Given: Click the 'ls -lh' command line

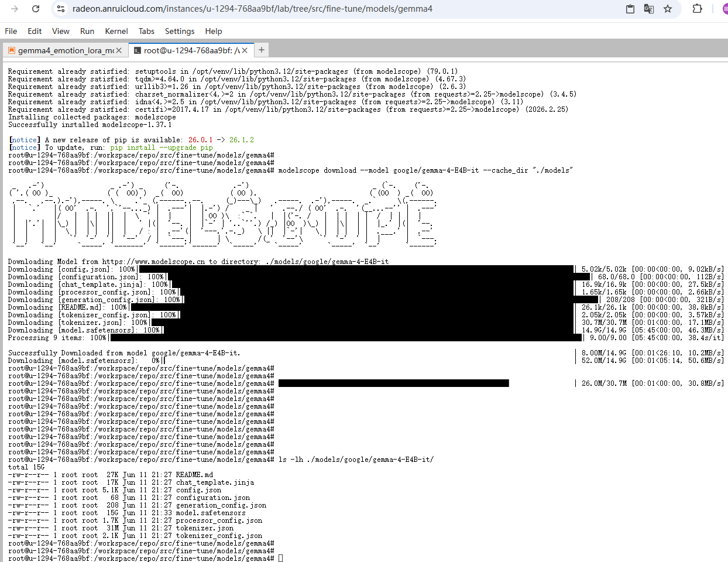Looking at the screenshot, I should coord(356,460).
